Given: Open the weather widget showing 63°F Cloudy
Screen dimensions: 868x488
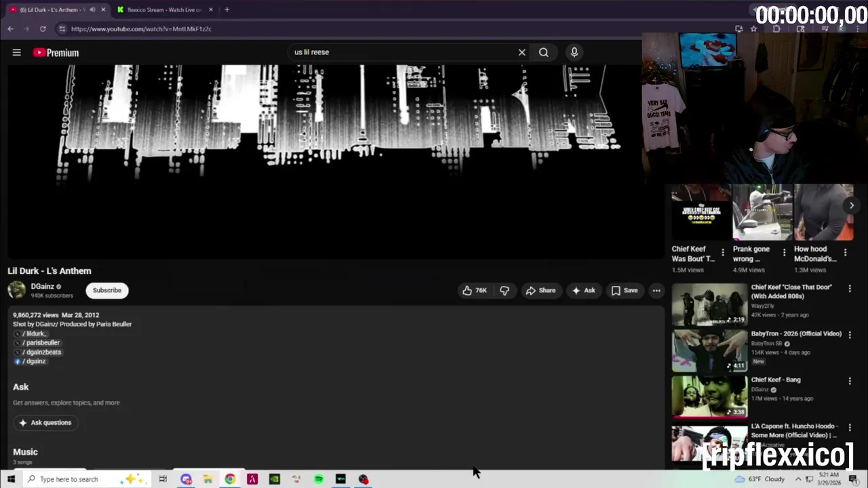Looking at the screenshot, I should (759, 479).
